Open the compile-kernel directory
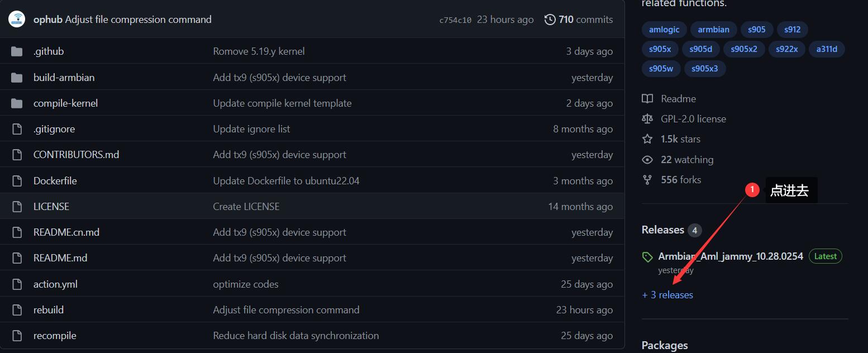868x353 pixels. click(66, 103)
